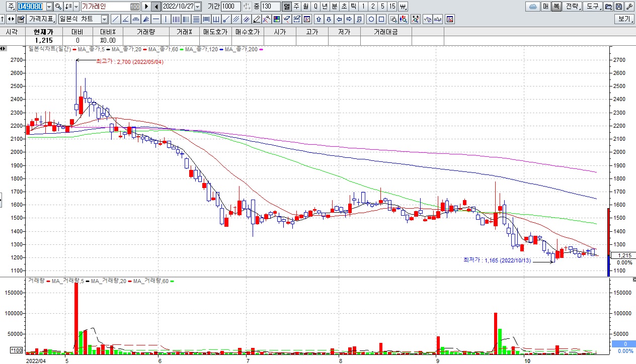Select the trend line drawing tool
This screenshot has height=364, width=636.
coord(115,19)
